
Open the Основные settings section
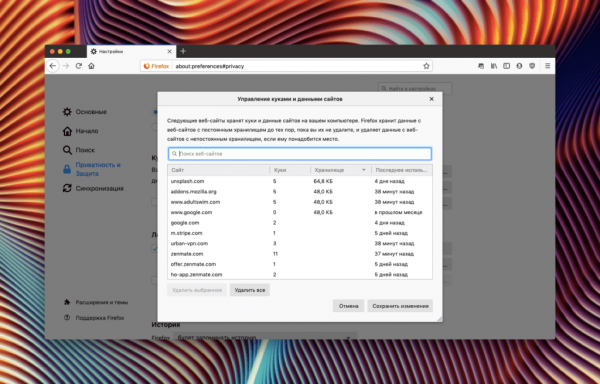(85, 112)
